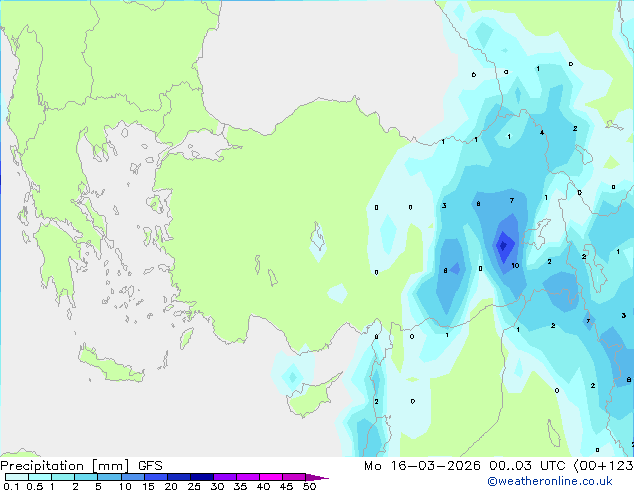
Task: Click the 15–20 mm blue legend swatch
Action: (156, 477)
